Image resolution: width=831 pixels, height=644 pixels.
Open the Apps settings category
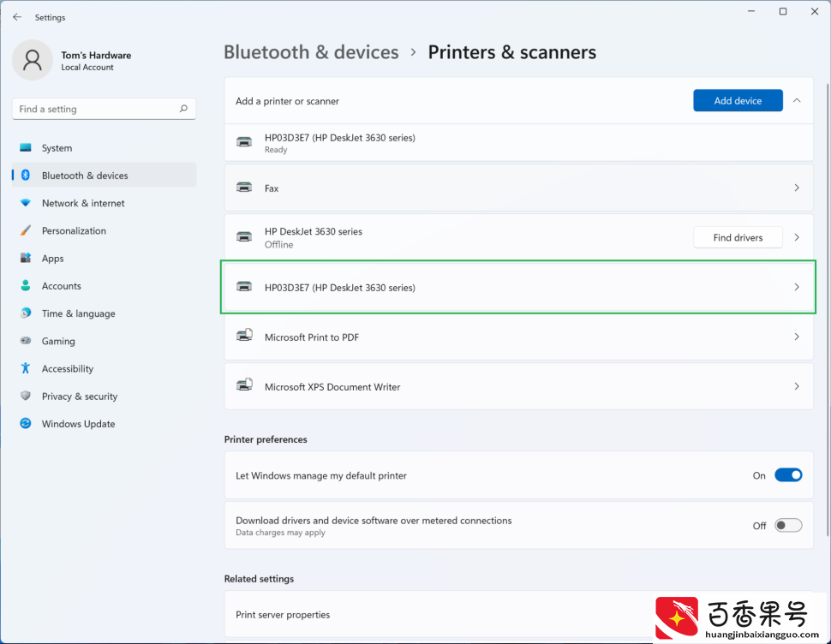(x=104, y=258)
